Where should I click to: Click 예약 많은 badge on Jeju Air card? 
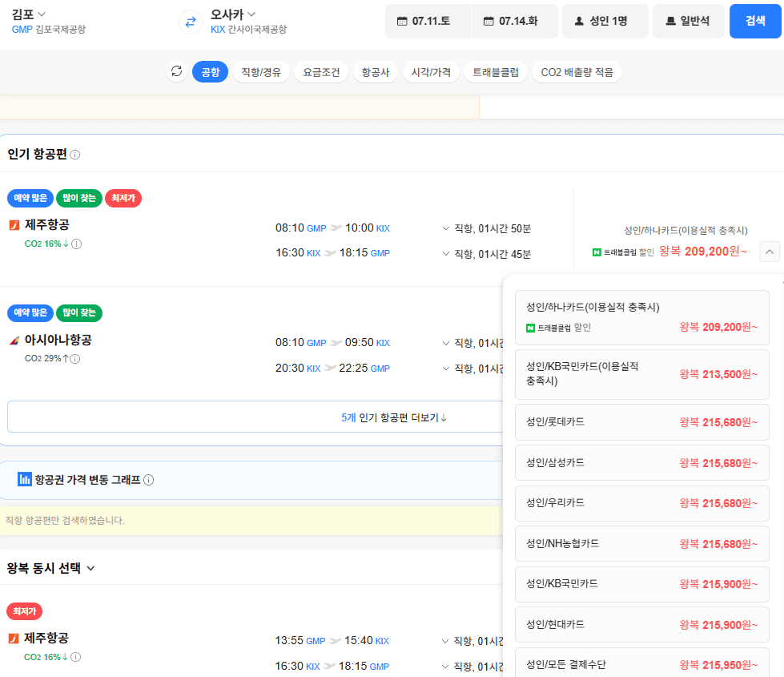(30, 198)
